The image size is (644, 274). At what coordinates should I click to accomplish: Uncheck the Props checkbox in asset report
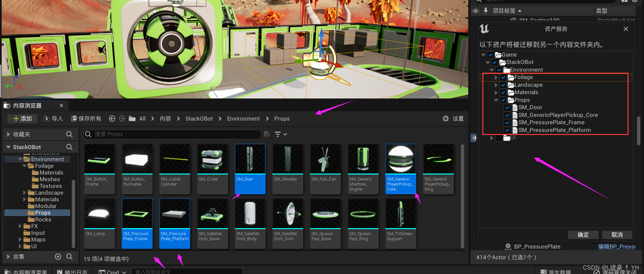(503, 100)
